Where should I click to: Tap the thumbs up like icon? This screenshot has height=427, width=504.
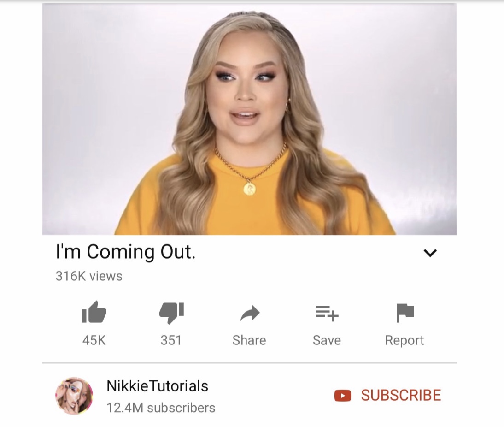94,312
